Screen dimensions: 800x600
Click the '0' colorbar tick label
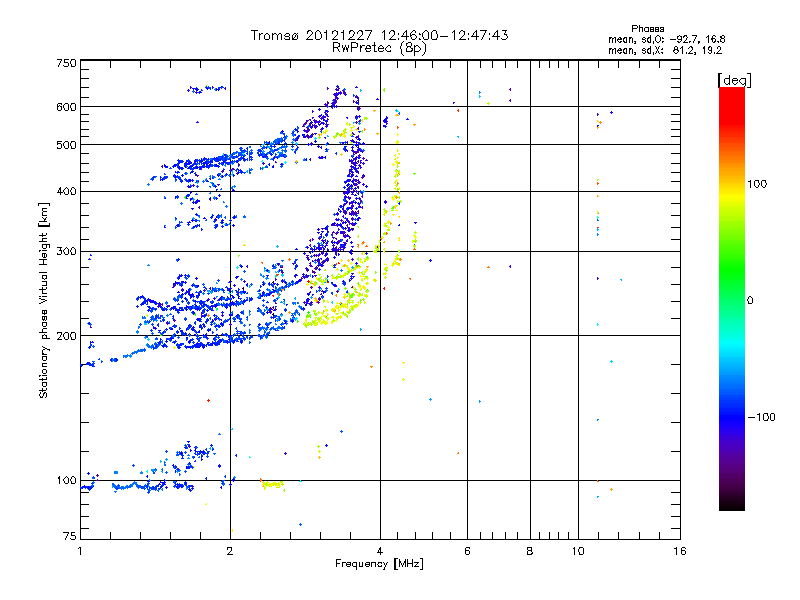(750, 301)
